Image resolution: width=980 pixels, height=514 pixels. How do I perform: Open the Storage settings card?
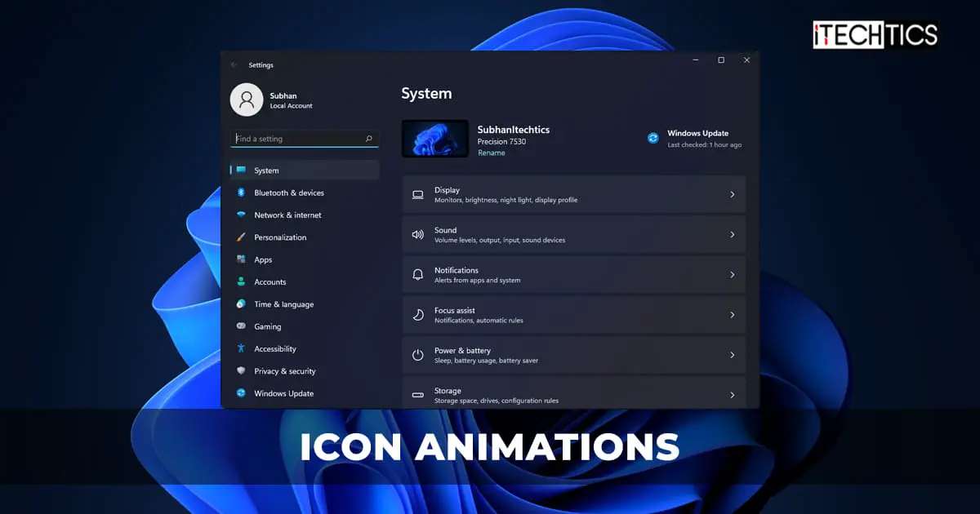(x=573, y=392)
